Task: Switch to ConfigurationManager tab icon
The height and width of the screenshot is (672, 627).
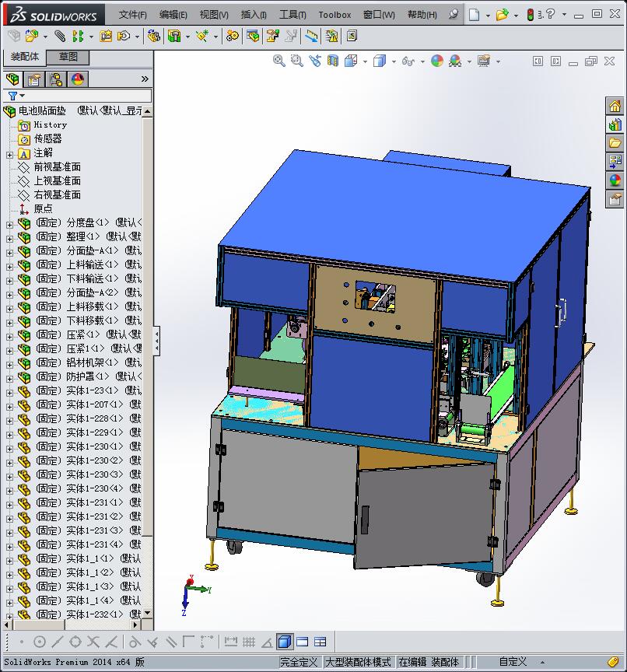Action: [56, 79]
